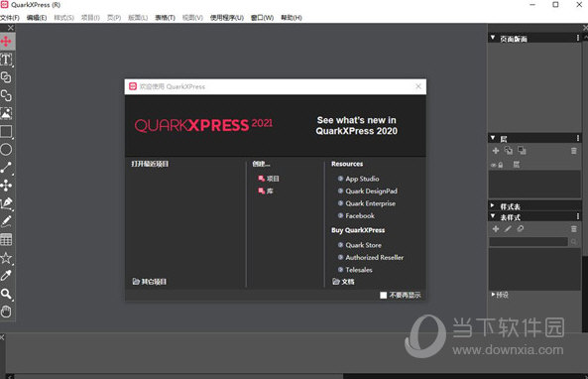Open the Telesales link
The width and height of the screenshot is (588, 379).
pos(355,270)
